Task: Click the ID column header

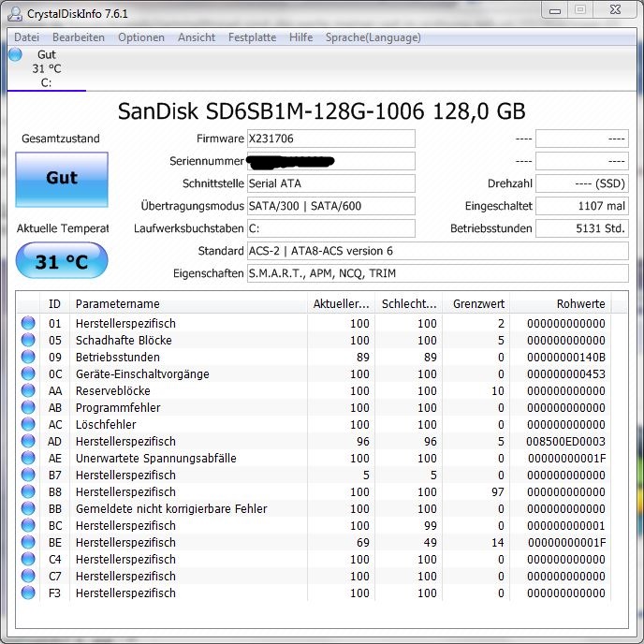Action: [x=54, y=304]
